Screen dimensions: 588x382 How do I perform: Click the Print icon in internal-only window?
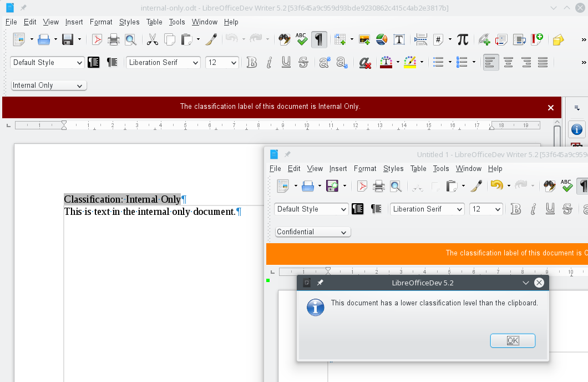pyautogui.click(x=113, y=39)
